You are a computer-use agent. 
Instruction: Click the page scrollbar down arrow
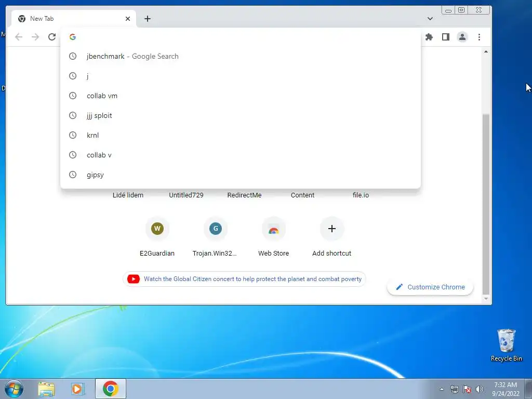pyautogui.click(x=486, y=299)
